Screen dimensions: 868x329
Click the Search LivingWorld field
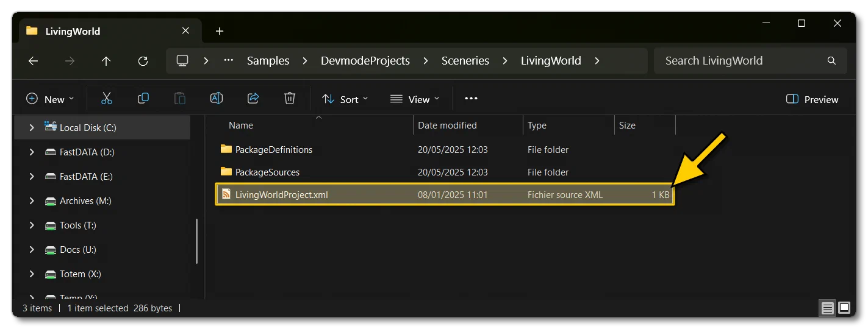pos(750,61)
